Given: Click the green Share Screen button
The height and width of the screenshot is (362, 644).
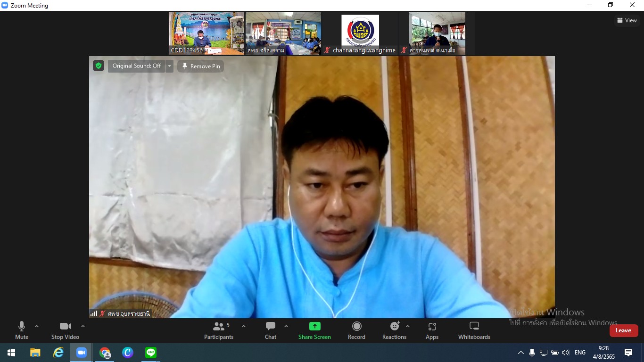Looking at the screenshot, I should tap(314, 330).
